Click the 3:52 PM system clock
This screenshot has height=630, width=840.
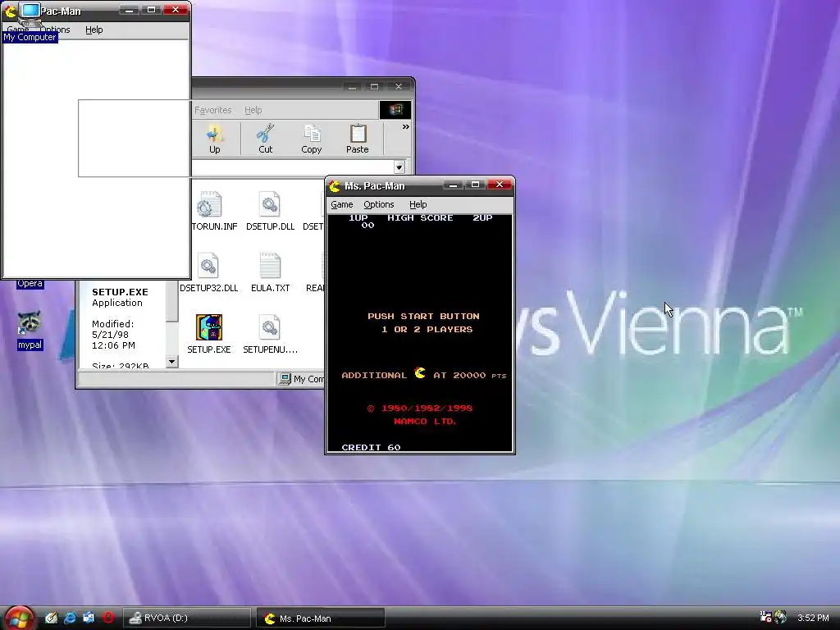[813, 618]
